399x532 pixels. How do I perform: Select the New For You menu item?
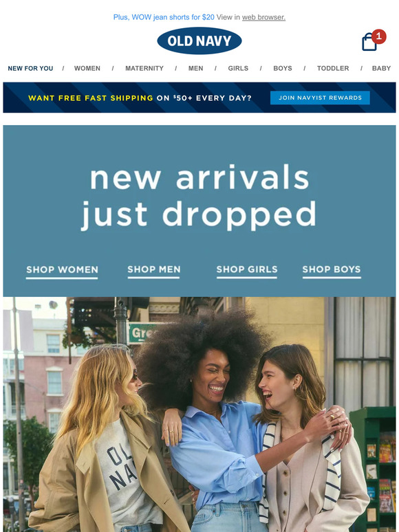[30, 68]
